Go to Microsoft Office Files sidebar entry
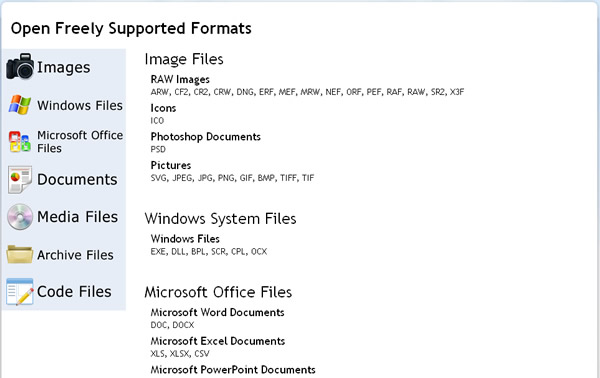600x378 pixels. (x=80, y=142)
